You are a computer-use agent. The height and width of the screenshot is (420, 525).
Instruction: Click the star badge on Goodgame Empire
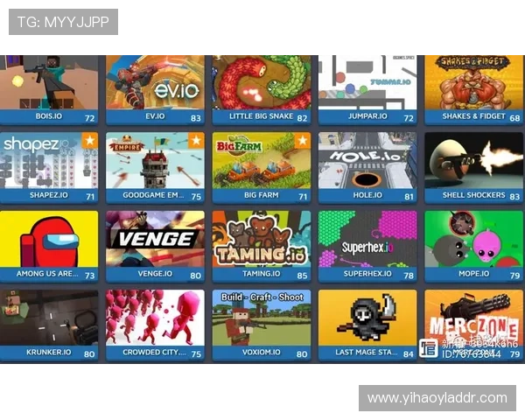[196, 140]
